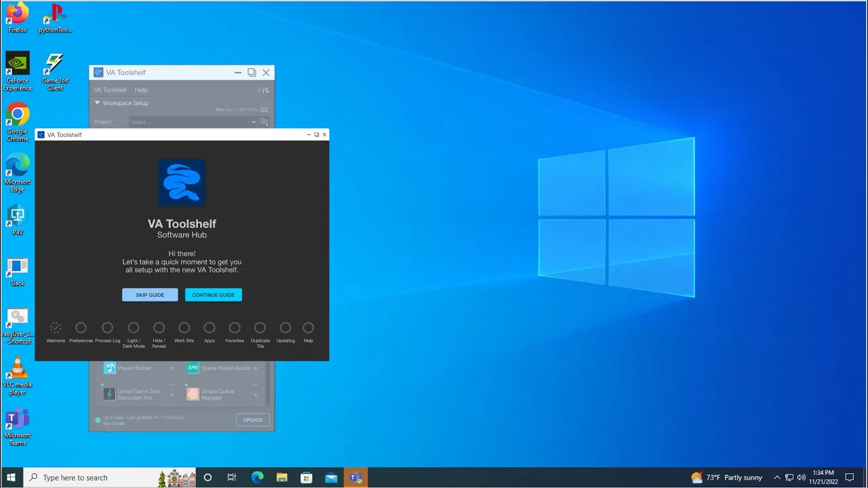Show hidden system tray icons chevron
868x488 pixels.
click(777, 477)
